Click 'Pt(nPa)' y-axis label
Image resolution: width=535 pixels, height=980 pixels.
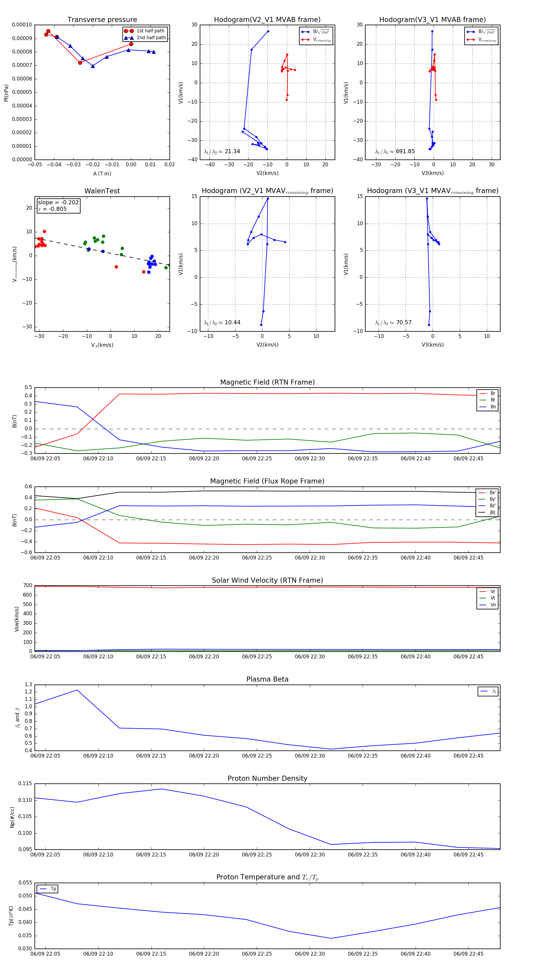click(6, 93)
